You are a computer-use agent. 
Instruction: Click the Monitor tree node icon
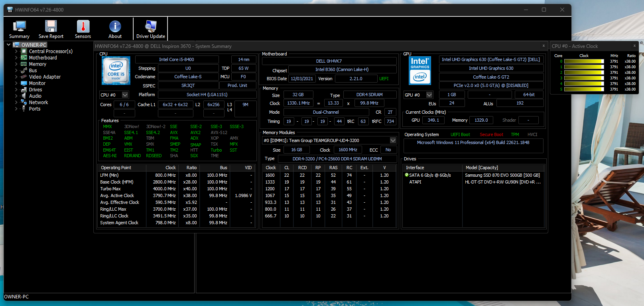[24, 83]
